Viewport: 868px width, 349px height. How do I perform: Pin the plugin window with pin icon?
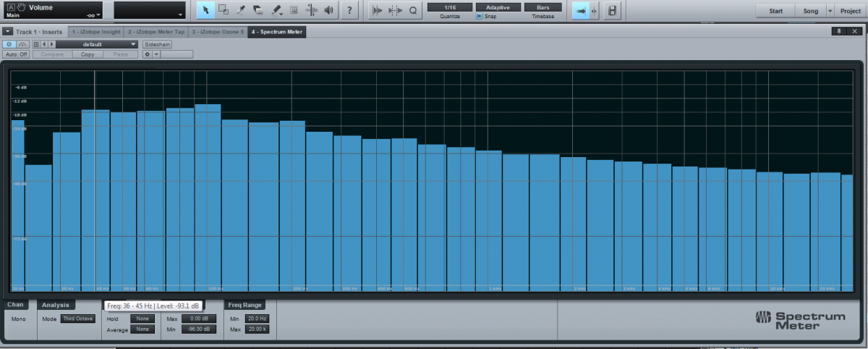pos(839,32)
